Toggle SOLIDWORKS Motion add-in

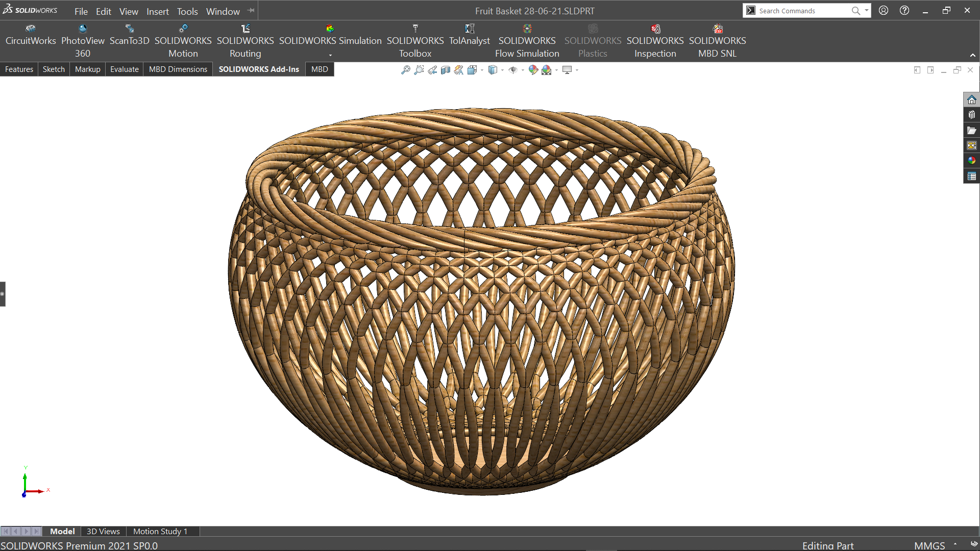(183, 41)
